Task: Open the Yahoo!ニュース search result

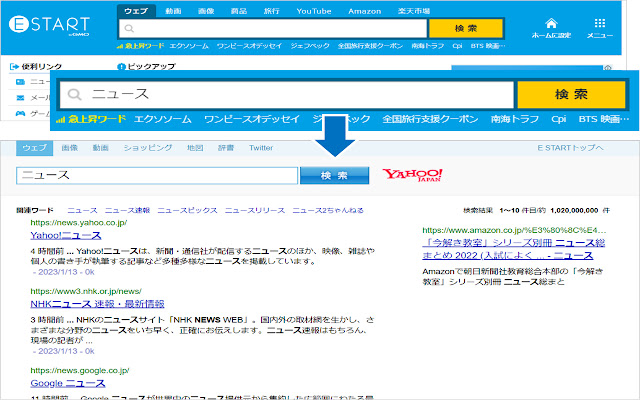Action: point(58,234)
